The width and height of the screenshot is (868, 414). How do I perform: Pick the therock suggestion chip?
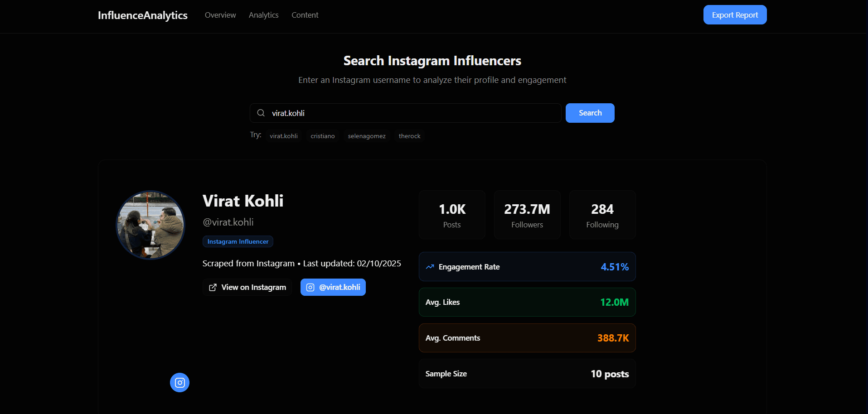pos(410,136)
